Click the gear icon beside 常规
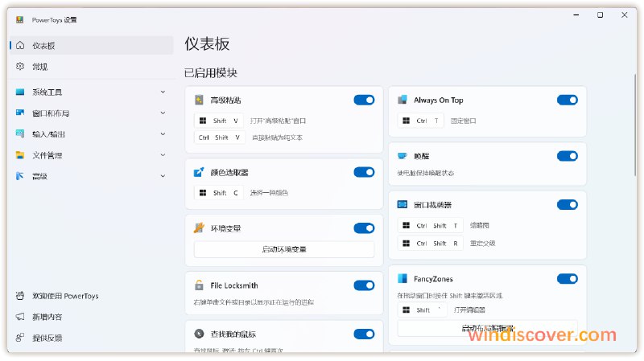 [20, 67]
